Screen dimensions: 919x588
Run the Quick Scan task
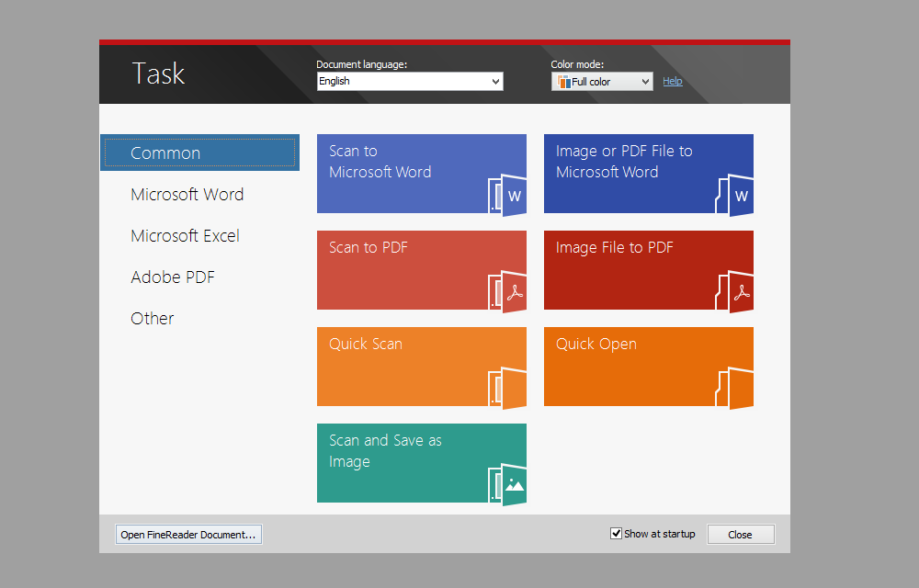tap(422, 367)
